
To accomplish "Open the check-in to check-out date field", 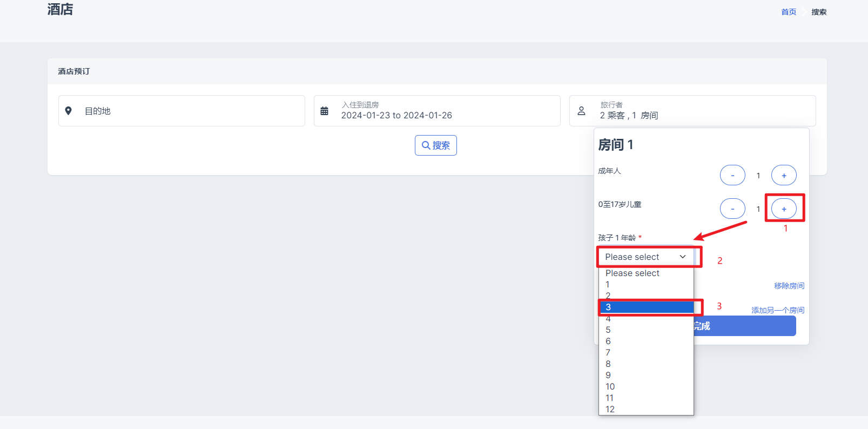I will point(443,111).
